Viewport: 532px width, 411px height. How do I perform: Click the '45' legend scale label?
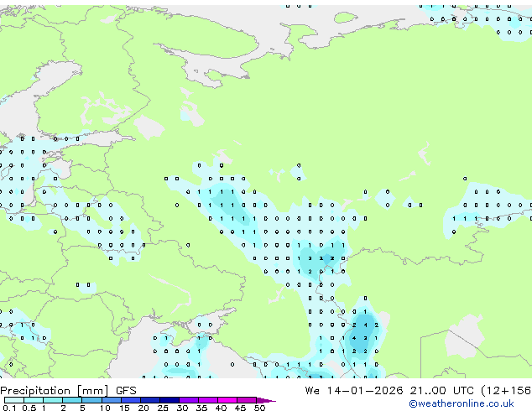(240, 408)
